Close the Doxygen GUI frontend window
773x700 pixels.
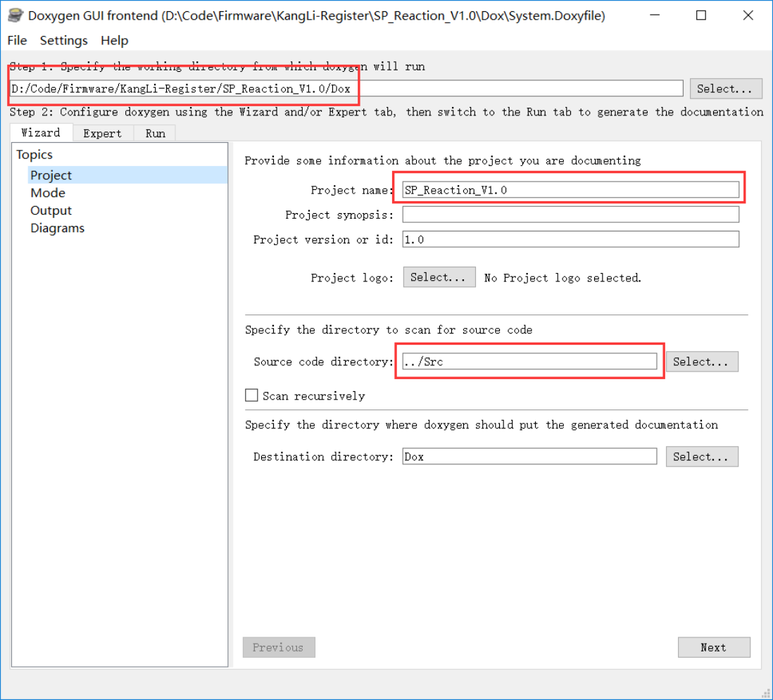(x=748, y=15)
